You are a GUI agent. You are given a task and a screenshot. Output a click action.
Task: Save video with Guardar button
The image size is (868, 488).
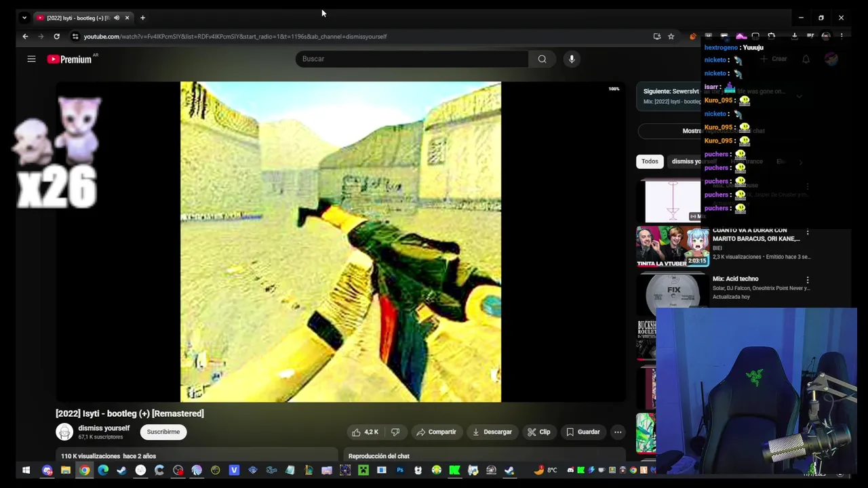(x=583, y=432)
